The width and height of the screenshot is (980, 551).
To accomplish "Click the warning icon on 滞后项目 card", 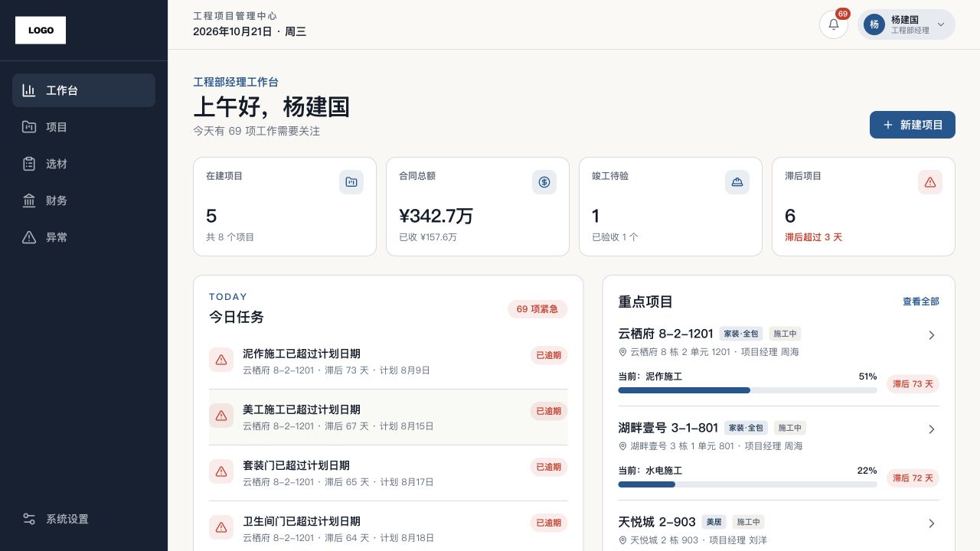I will pyautogui.click(x=930, y=182).
